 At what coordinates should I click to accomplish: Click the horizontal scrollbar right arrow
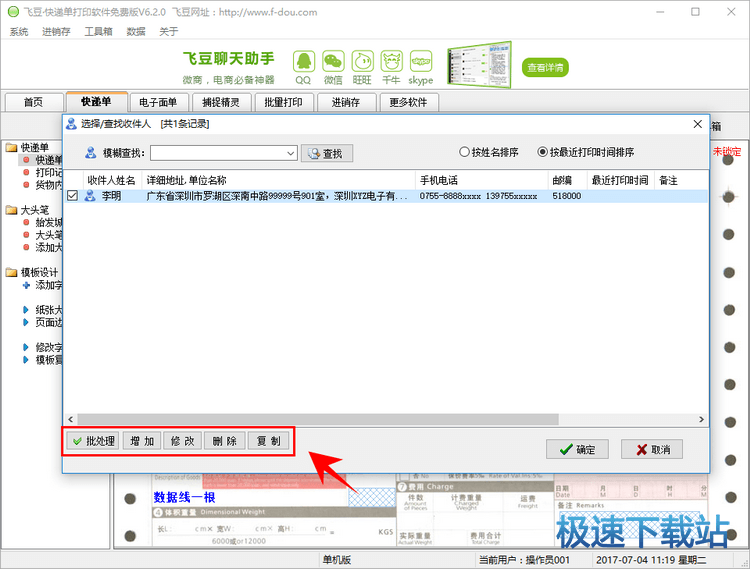701,419
